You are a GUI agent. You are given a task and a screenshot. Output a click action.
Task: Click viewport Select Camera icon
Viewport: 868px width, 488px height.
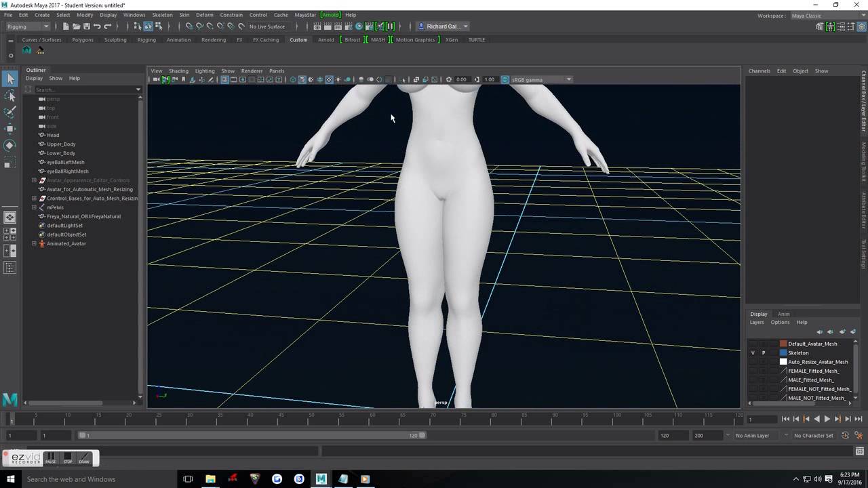(x=157, y=79)
